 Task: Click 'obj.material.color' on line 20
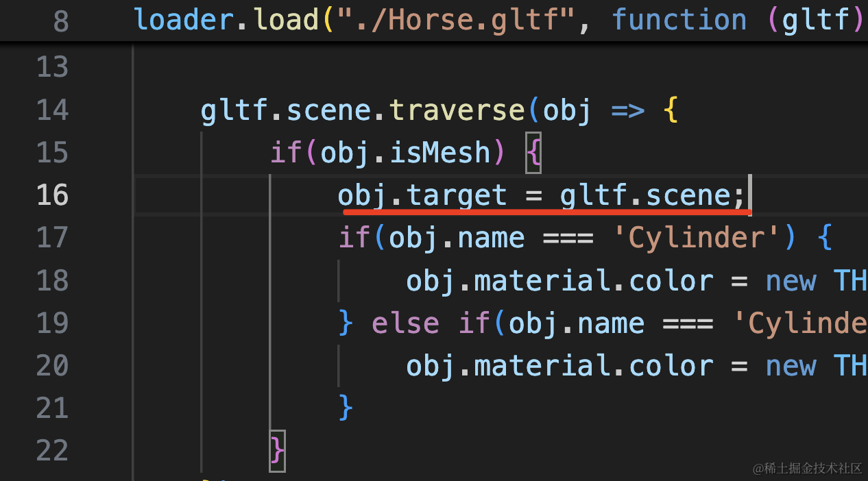pos(560,366)
